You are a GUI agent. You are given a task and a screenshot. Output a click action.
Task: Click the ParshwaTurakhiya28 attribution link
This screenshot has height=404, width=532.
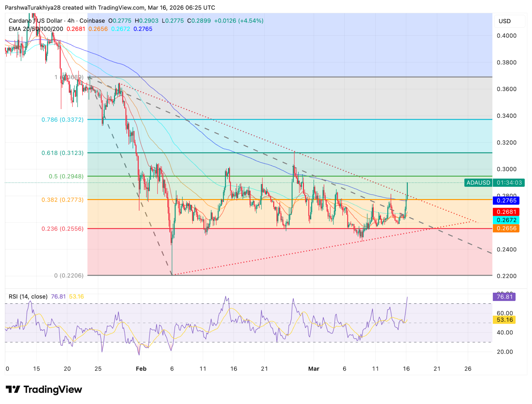[33, 7]
